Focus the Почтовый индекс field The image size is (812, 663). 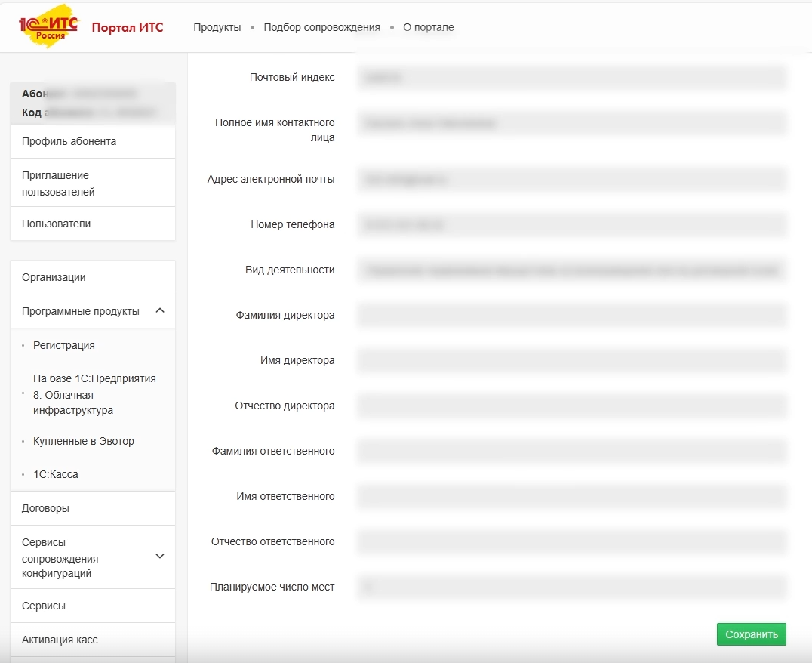click(571, 77)
